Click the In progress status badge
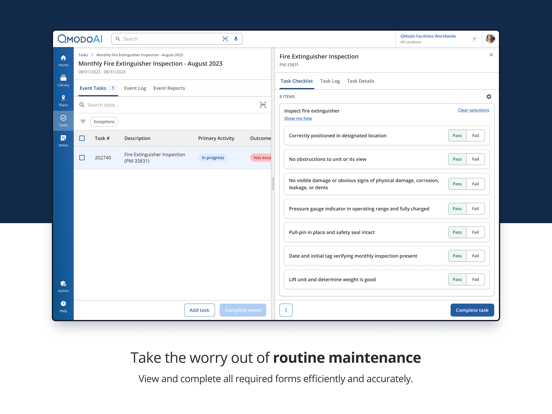Screen dimensions: 552x414 pos(213,158)
